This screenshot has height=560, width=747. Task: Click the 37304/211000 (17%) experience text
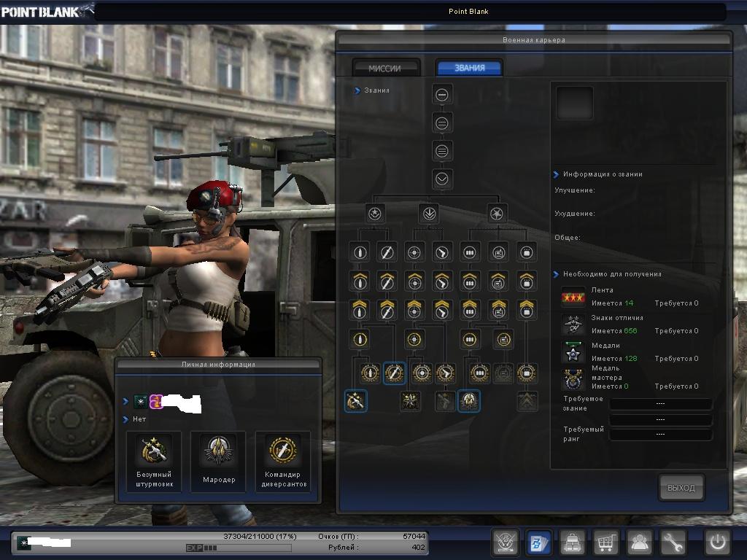coord(260,536)
